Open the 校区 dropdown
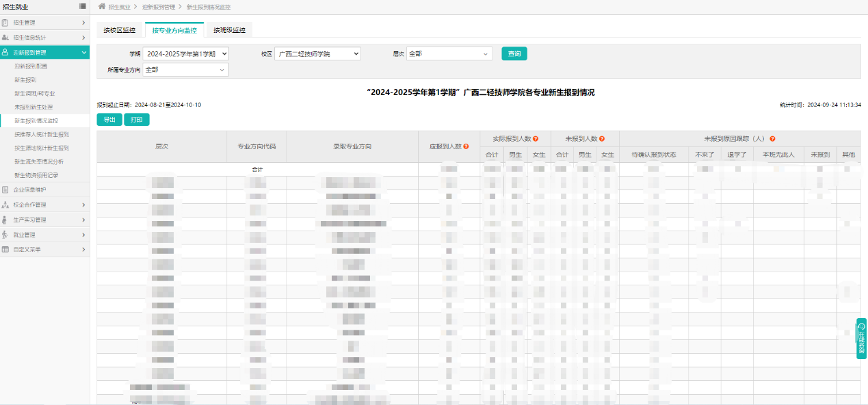 pos(317,53)
